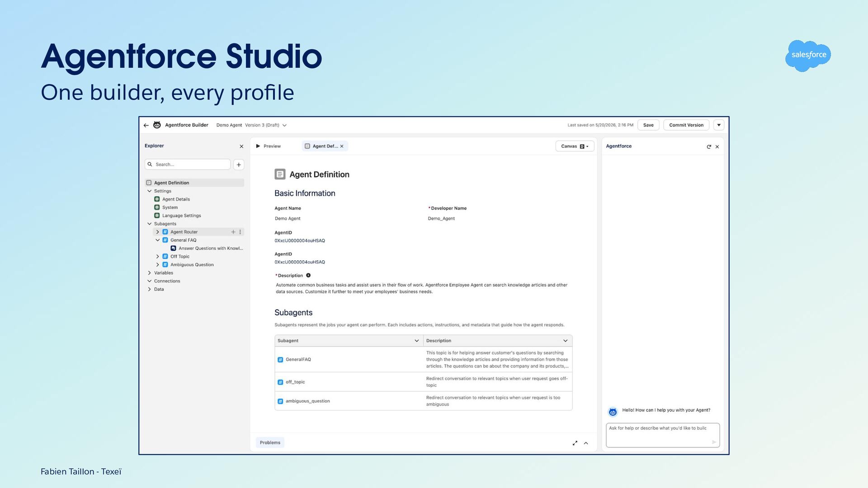Click the send arrow in chat input
The width and height of the screenshot is (868, 488).
714,442
